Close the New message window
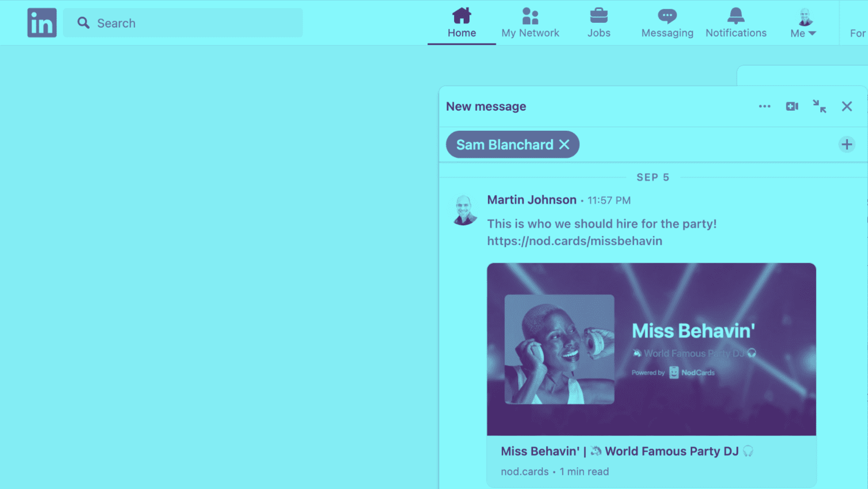This screenshot has height=489, width=868. coord(847,106)
